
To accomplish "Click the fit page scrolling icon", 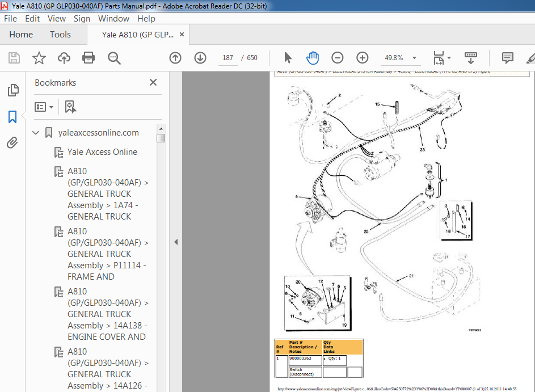I will click(x=439, y=58).
